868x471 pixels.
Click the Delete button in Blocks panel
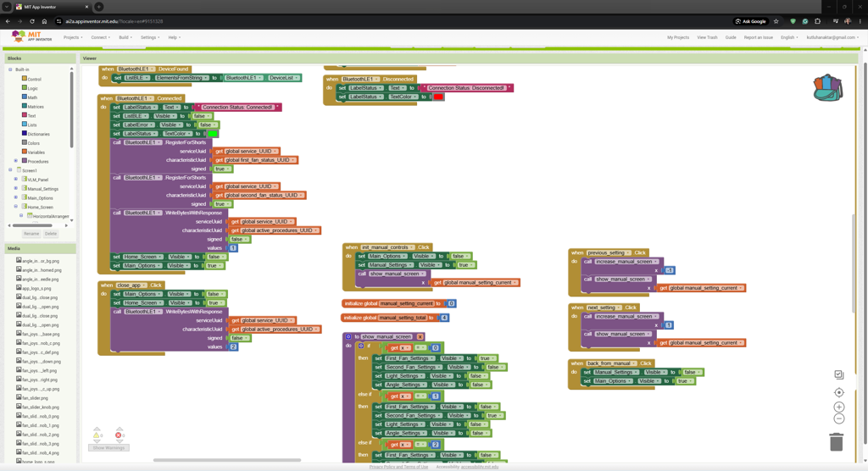50,234
